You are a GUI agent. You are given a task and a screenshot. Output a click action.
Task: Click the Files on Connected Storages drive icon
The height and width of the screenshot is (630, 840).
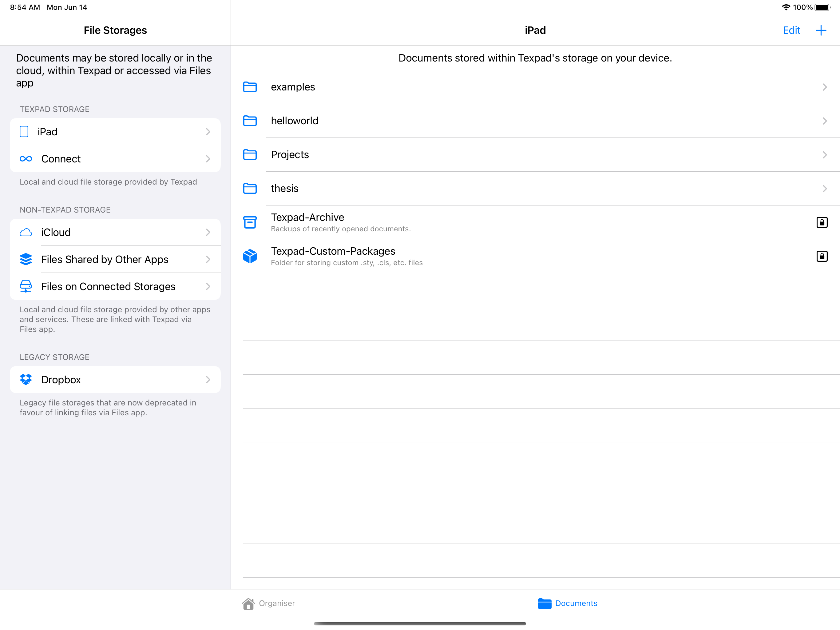click(26, 286)
